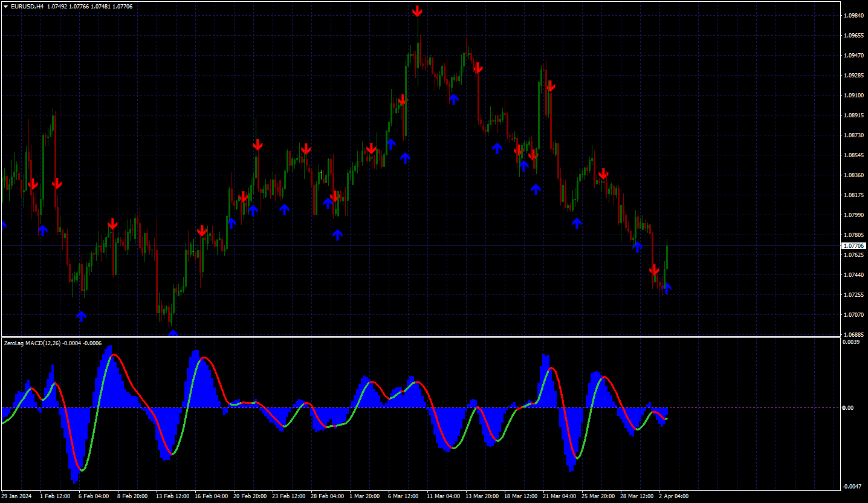The width and height of the screenshot is (868, 503).
Task: Click the red sell arrow above the highest candle
Action: coord(417,11)
